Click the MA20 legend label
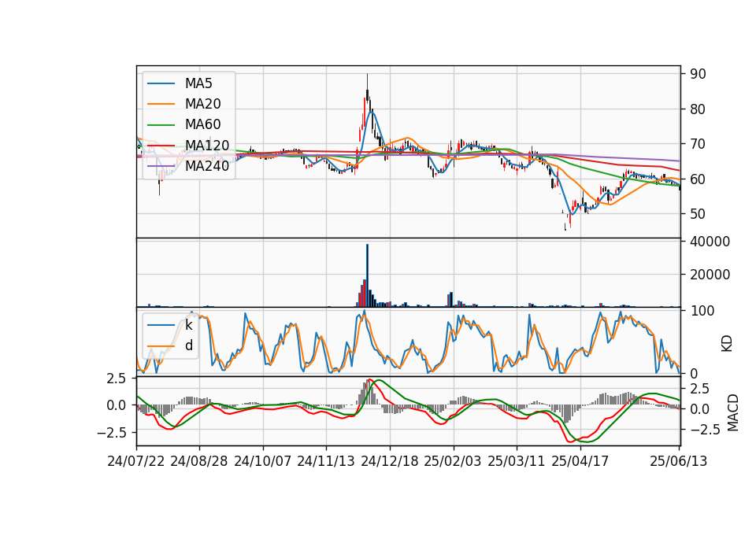This screenshot has height=543, width=756. 202,104
